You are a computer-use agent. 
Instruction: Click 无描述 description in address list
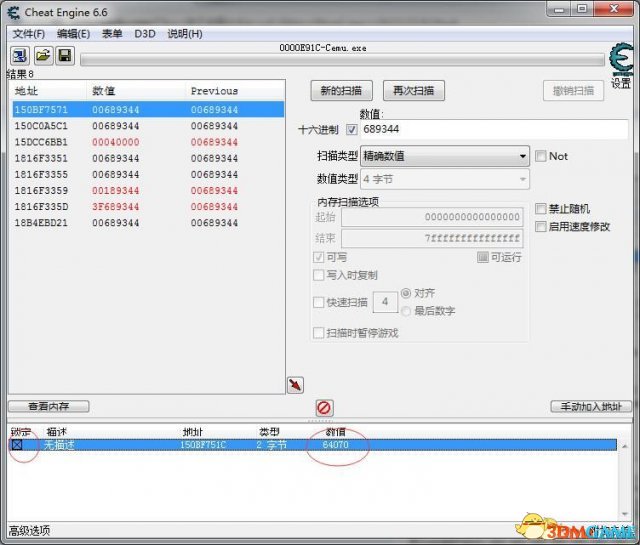tap(59, 445)
